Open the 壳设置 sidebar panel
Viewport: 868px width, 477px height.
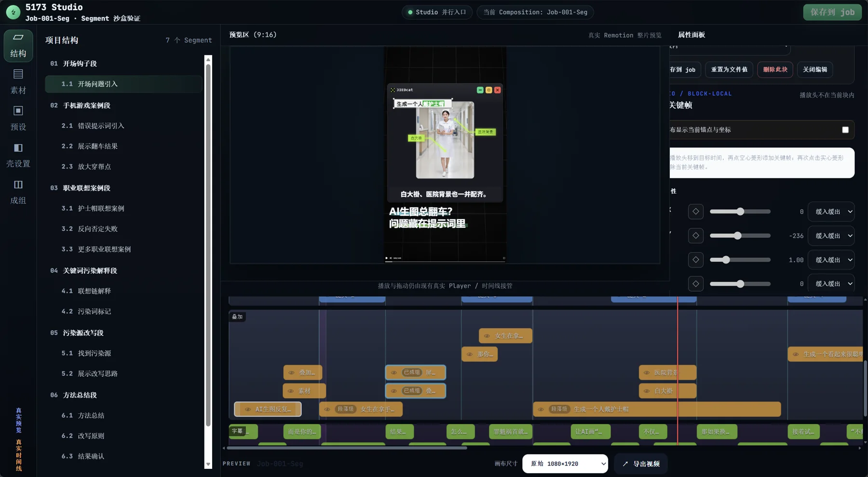click(x=18, y=156)
